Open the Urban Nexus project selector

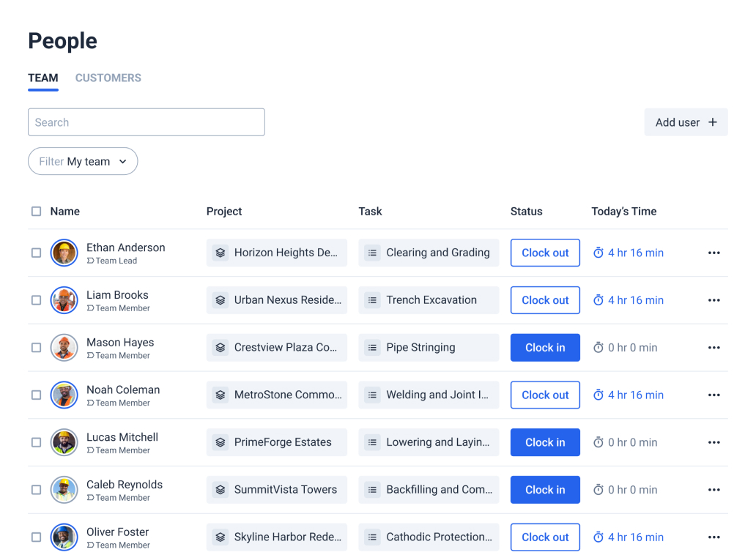point(277,300)
